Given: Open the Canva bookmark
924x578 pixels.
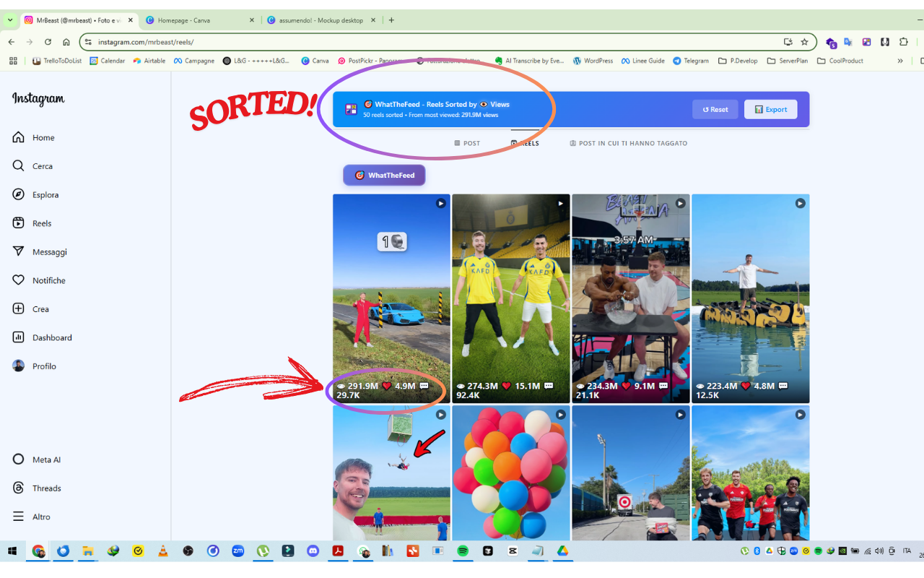Looking at the screenshot, I should [x=315, y=61].
